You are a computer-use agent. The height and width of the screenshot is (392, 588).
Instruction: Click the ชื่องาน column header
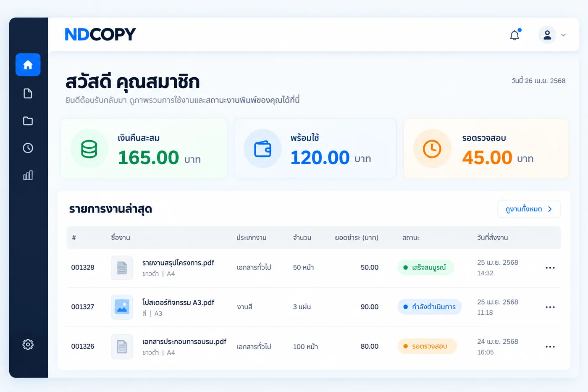(121, 237)
